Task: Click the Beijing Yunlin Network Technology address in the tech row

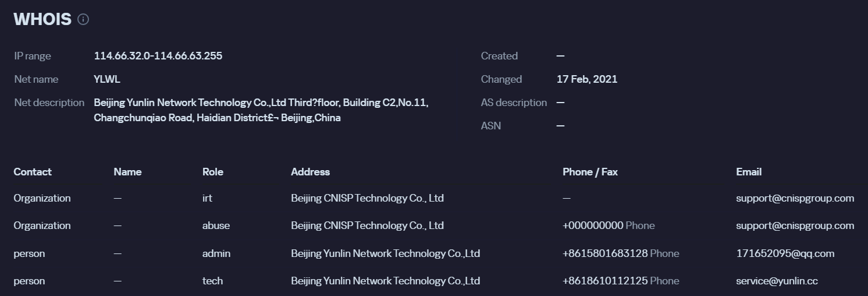Action: (385, 281)
